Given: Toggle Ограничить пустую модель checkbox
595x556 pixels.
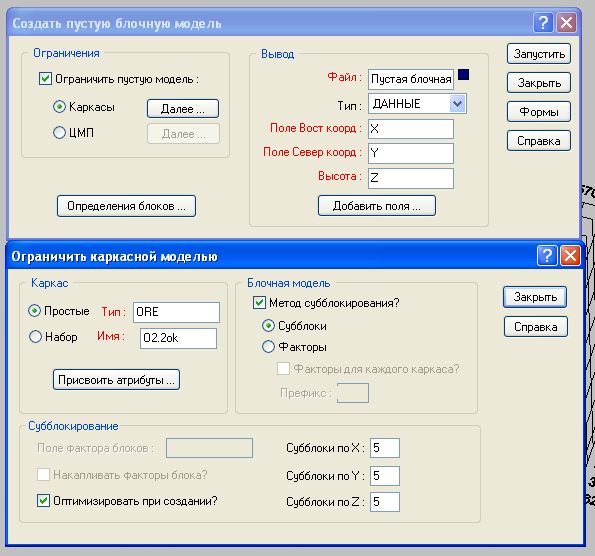Looking at the screenshot, I should click(x=45, y=79).
